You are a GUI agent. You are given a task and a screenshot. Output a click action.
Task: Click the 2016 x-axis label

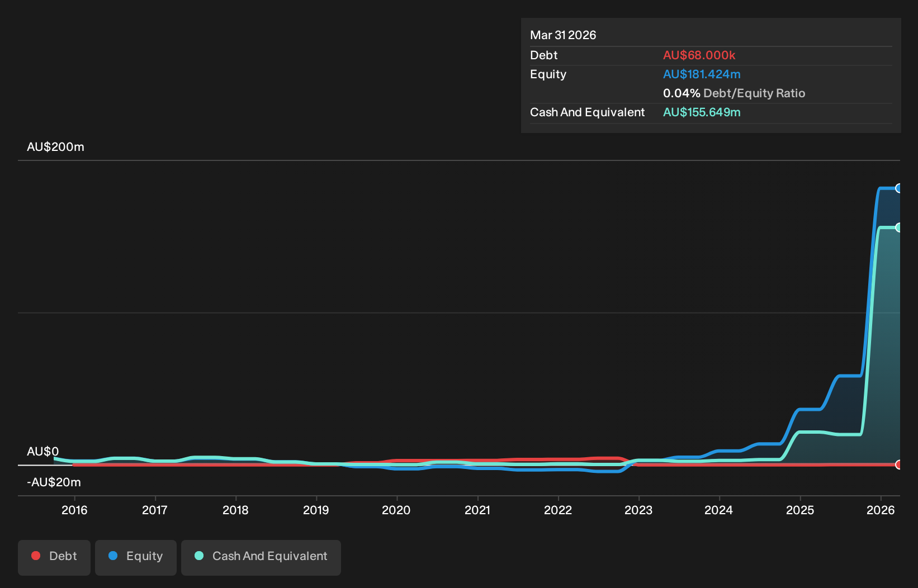(74, 510)
